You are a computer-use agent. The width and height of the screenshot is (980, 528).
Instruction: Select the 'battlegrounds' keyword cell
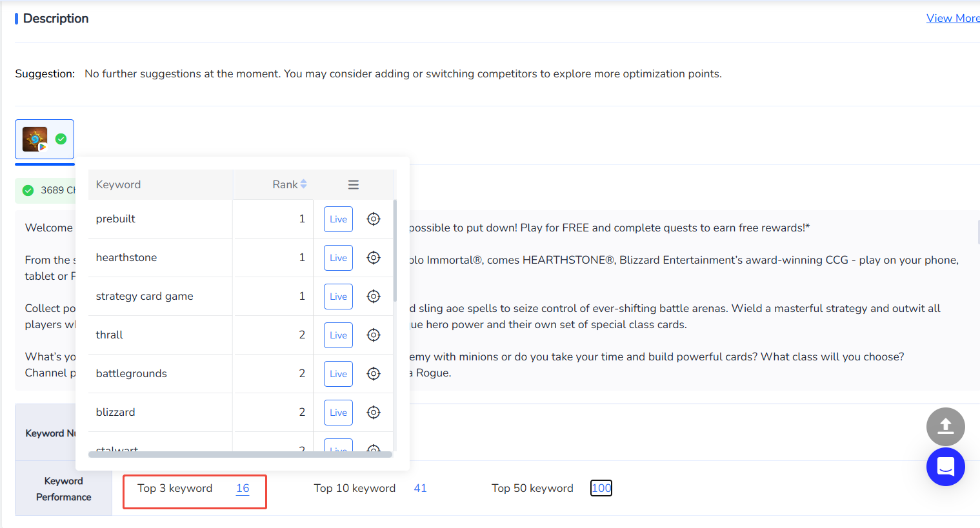pos(161,374)
